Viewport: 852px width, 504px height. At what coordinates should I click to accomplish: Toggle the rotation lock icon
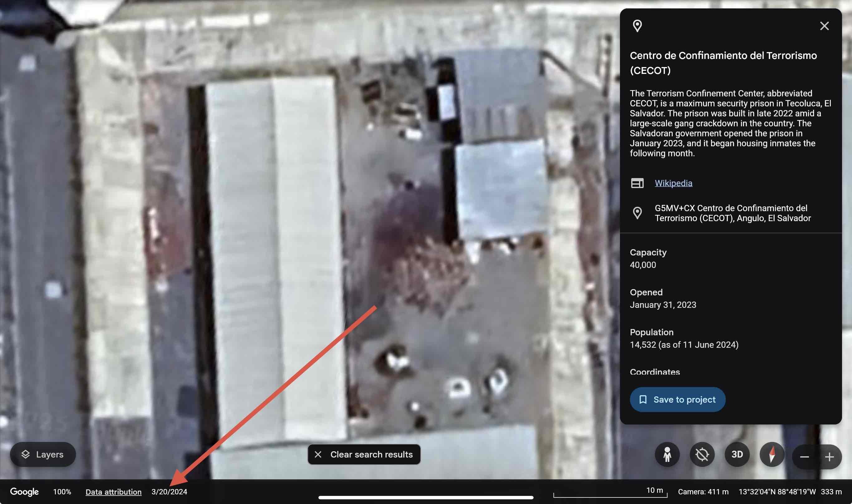[702, 454]
